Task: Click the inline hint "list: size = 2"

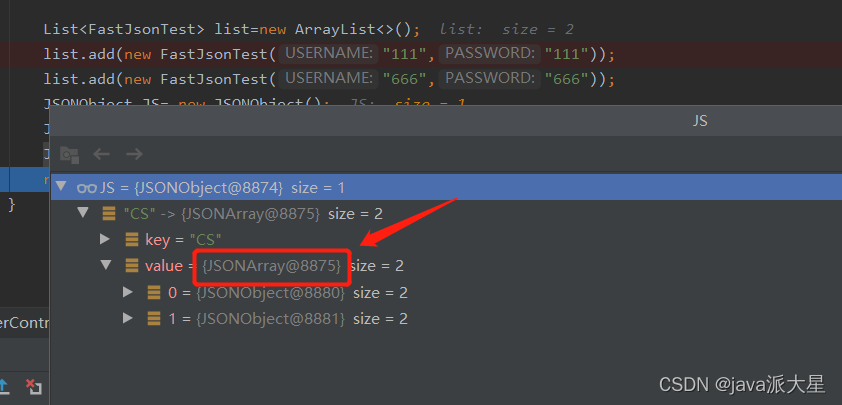Action: coord(506,29)
